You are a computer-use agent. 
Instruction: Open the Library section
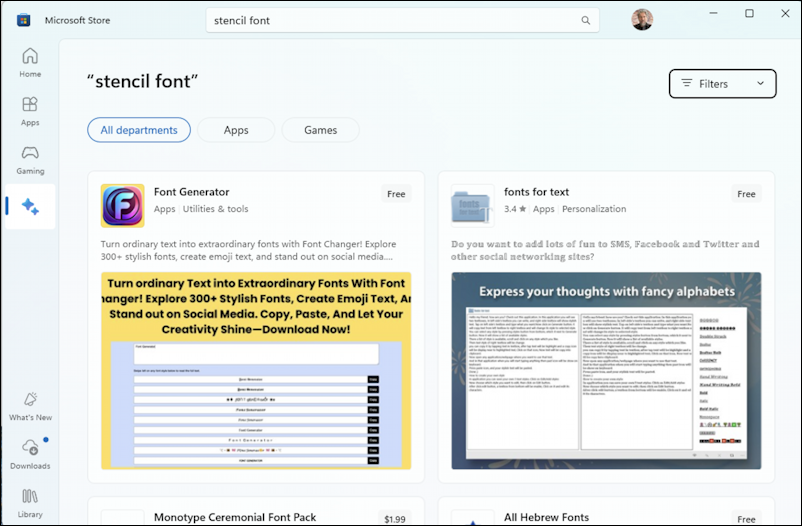pos(30,502)
